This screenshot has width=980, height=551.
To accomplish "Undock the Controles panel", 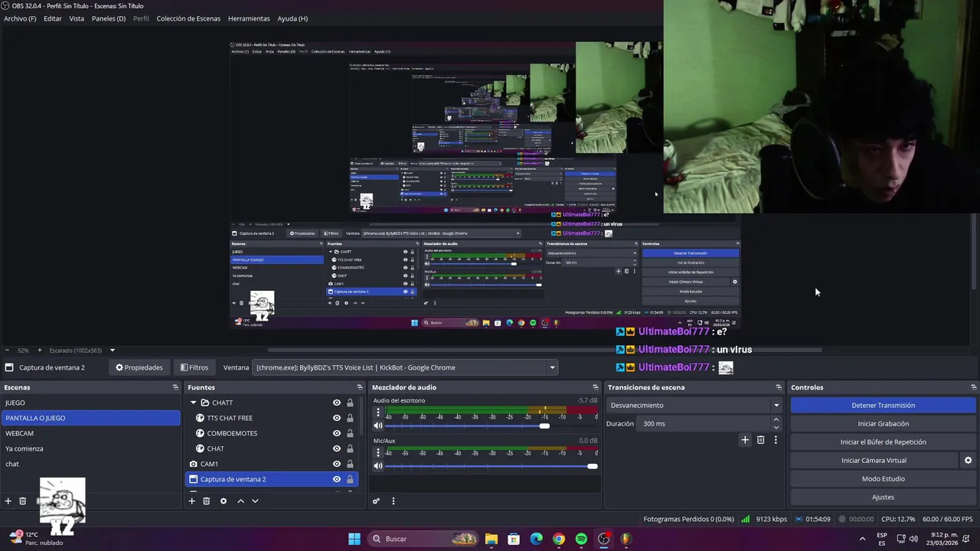I will tap(973, 387).
